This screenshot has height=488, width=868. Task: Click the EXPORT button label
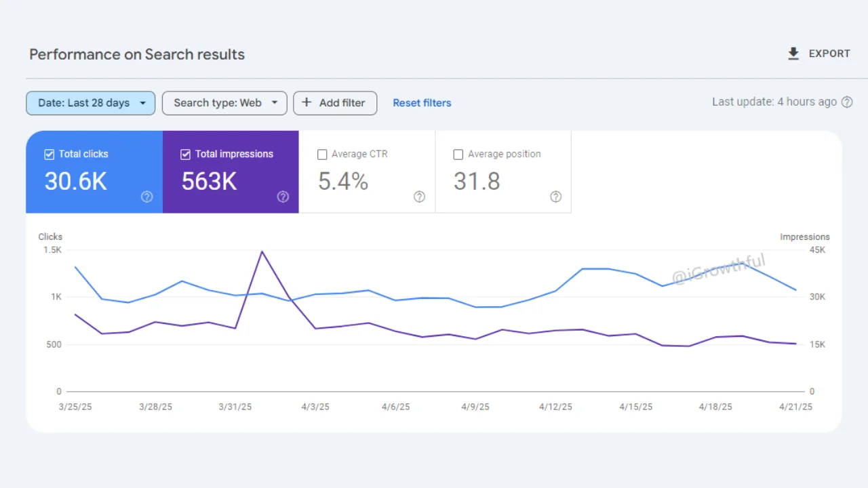pos(829,54)
